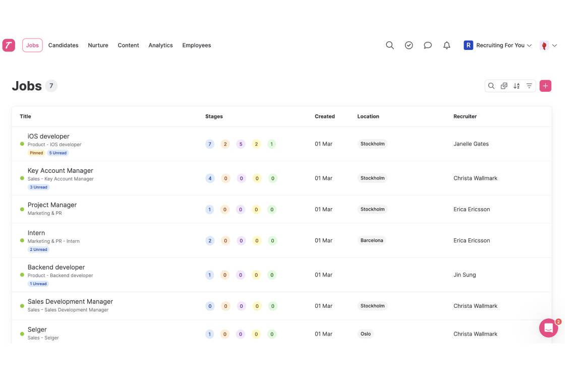Open the sort A-Z icon
The image size is (585, 392).
point(516,86)
